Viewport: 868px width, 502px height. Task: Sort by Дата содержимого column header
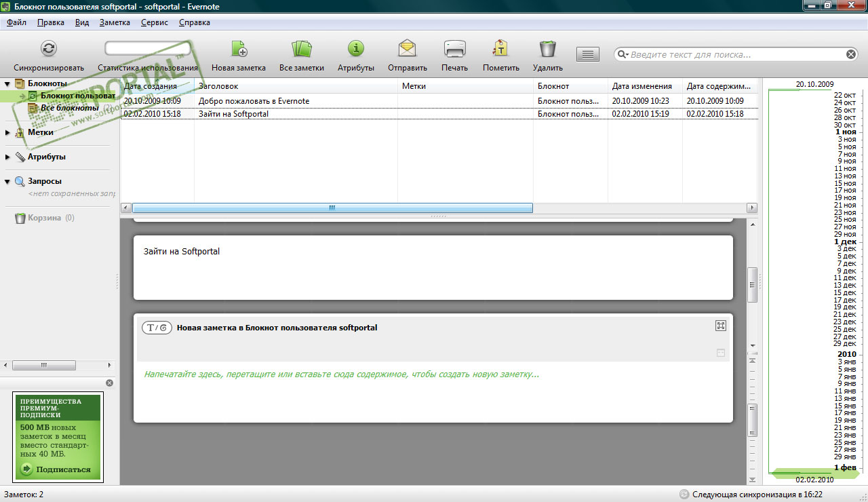tap(720, 86)
